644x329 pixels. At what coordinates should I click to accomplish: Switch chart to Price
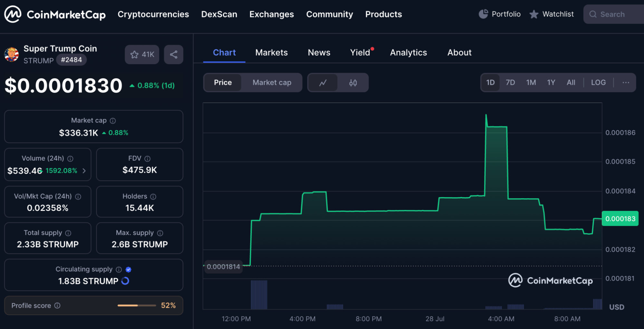pyautogui.click(x=223, y=83)
